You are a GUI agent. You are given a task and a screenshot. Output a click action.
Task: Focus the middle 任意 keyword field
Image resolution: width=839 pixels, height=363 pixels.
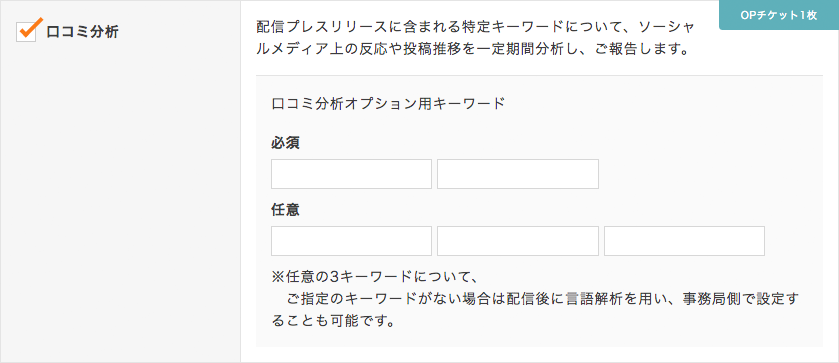pos(518,241)
